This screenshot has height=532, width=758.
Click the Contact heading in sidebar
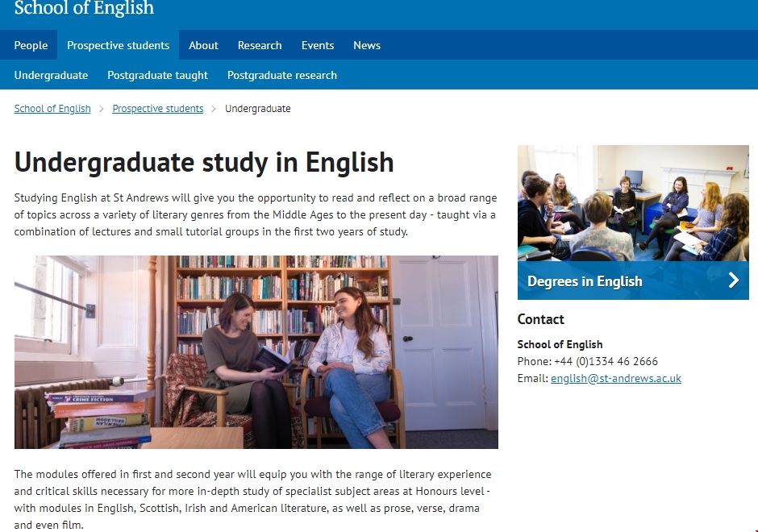[x=540, y=319]
